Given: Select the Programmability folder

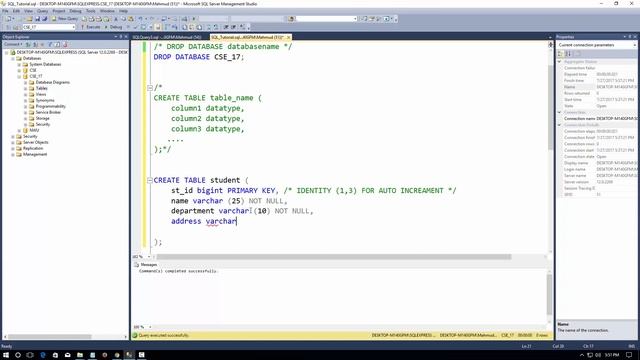Looking at the screenshot, I should (x=50, y=106).
